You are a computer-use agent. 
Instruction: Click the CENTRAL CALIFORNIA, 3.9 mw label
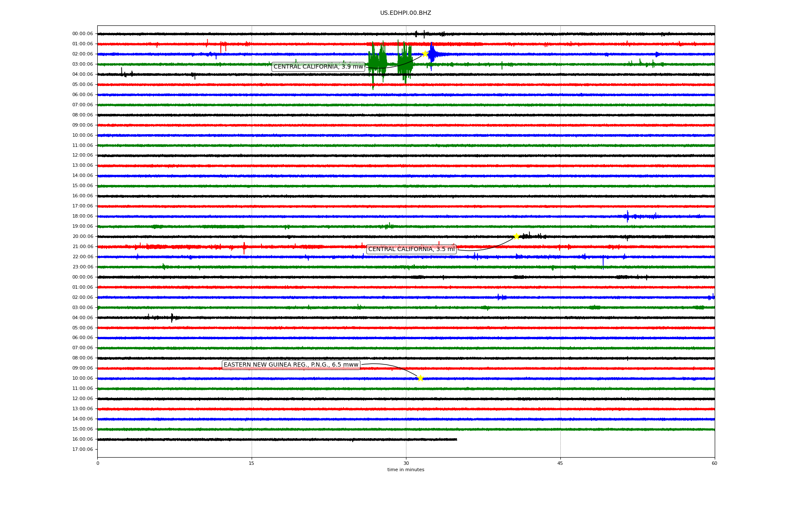pyautogui.click(x=318, y=66)
